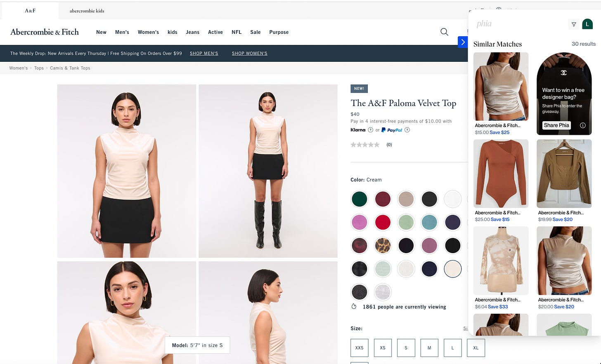
Task: Open the kids navigation menu
Action: [173, 32]
